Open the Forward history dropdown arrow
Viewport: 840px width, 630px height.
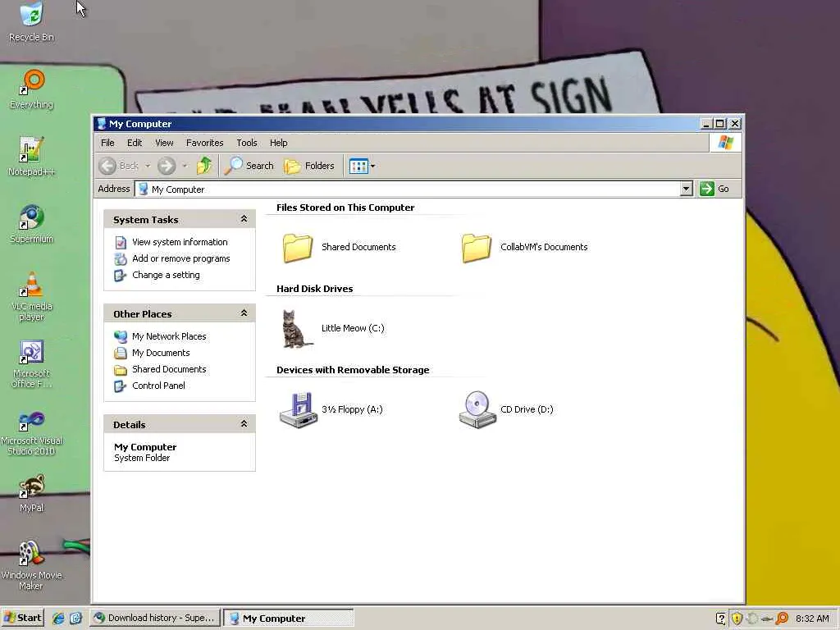pos(185,166)
